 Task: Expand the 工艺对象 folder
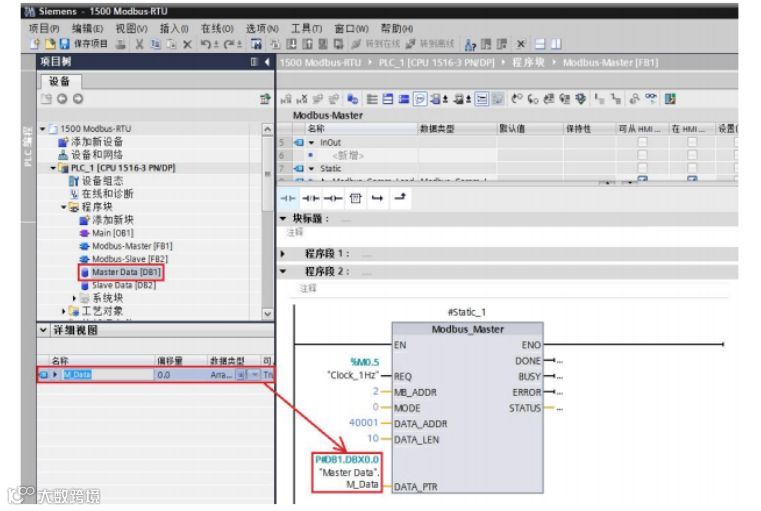click(x=64, y=311)
